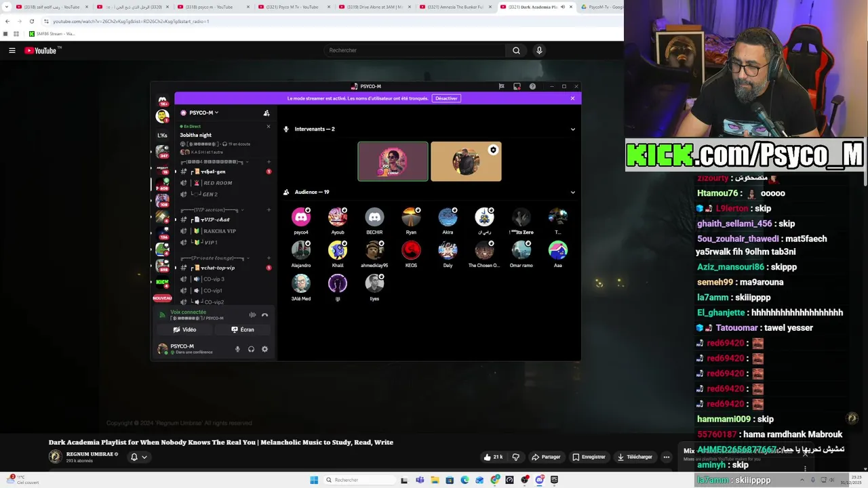Image resolution: width=868 pixels, height=488 pixels.
Task: Close the En Direct 3obitha night notice
Action: point(268,126)
